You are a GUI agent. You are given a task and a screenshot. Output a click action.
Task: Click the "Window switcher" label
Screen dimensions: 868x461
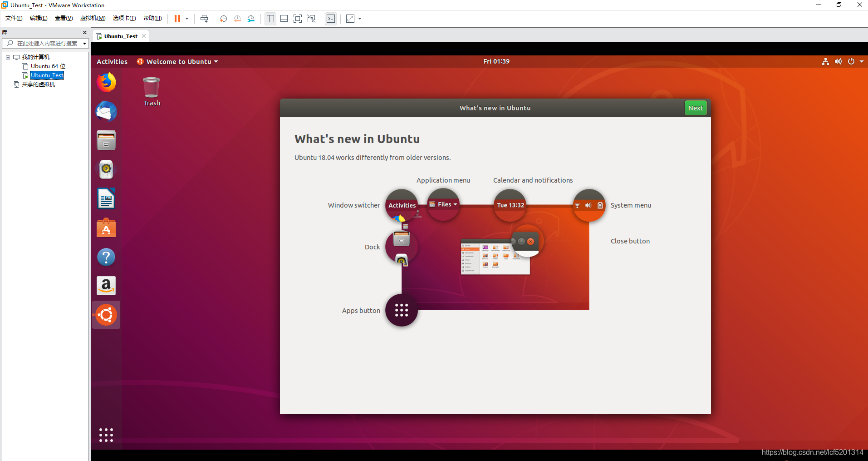tap(354, 205)
